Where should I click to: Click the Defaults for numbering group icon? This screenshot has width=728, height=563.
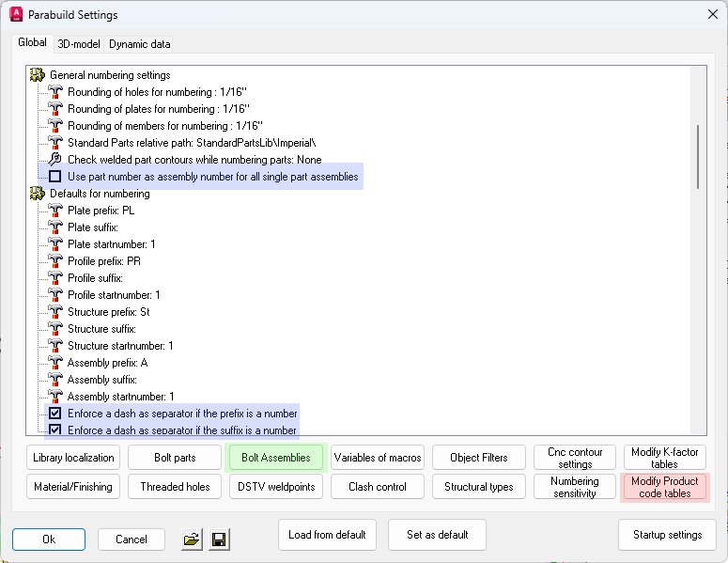point(38,194)
